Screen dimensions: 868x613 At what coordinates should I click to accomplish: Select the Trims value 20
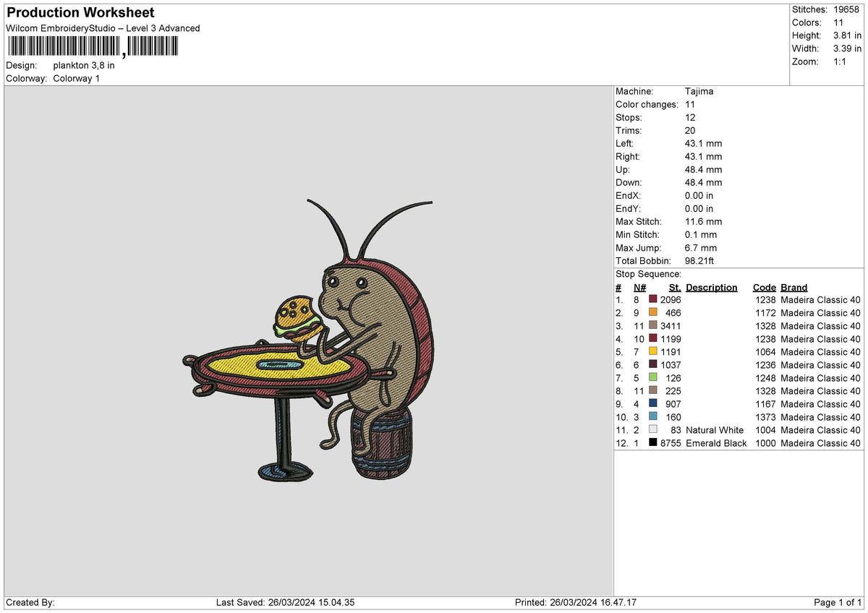(x=691, y=130)
